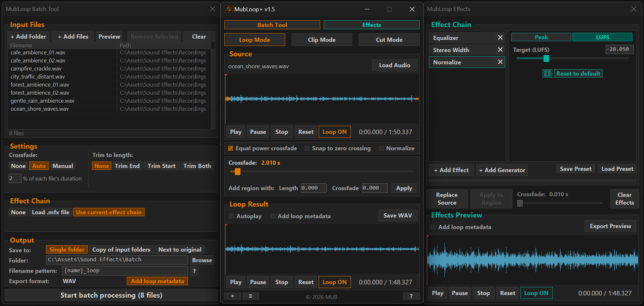Toggle Loop ON in Source player

pyautogui.click(x=334, y=132)
